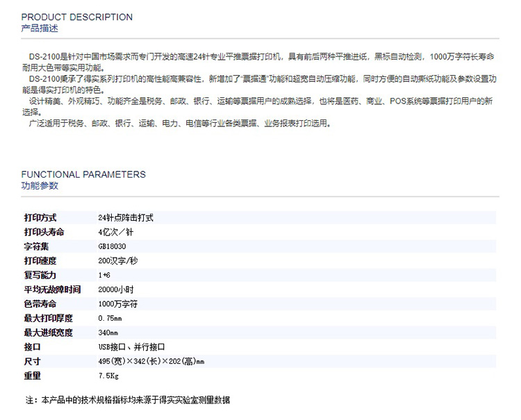This screenshot has width=521, height=420.
Task: Click the 平均无故障时间 label
Action: click(x=52, y=289)
